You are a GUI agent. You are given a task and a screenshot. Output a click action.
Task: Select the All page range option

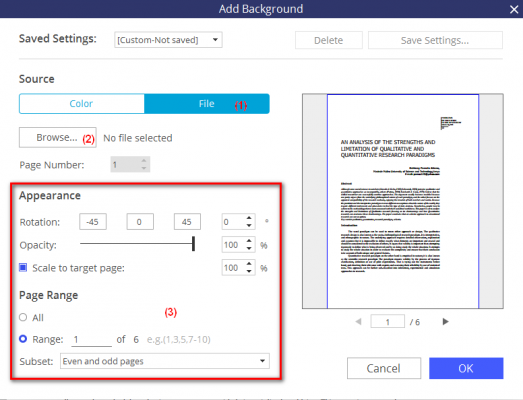tap(23, 317)
